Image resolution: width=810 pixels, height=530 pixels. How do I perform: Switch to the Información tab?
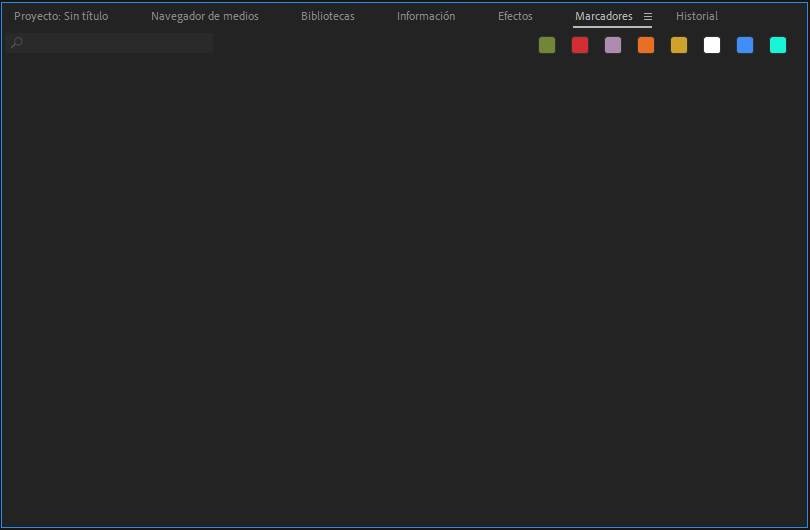(426, 17)
